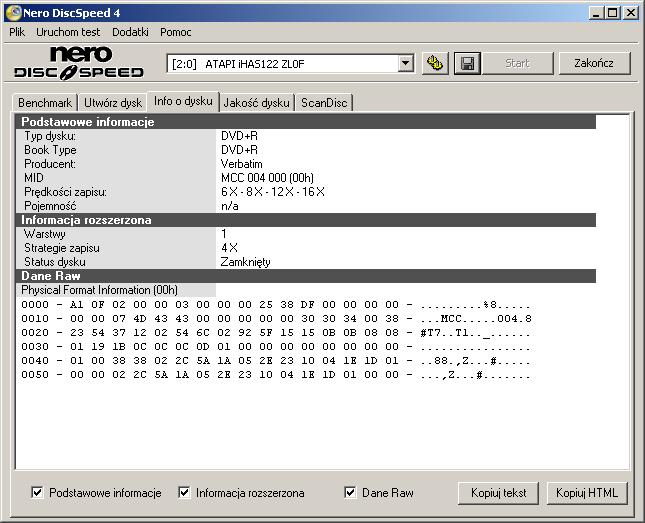This screenshot has height=523, width=645.
Task: Click the Nero DiscSpeed logo
Action: [79, 63]
